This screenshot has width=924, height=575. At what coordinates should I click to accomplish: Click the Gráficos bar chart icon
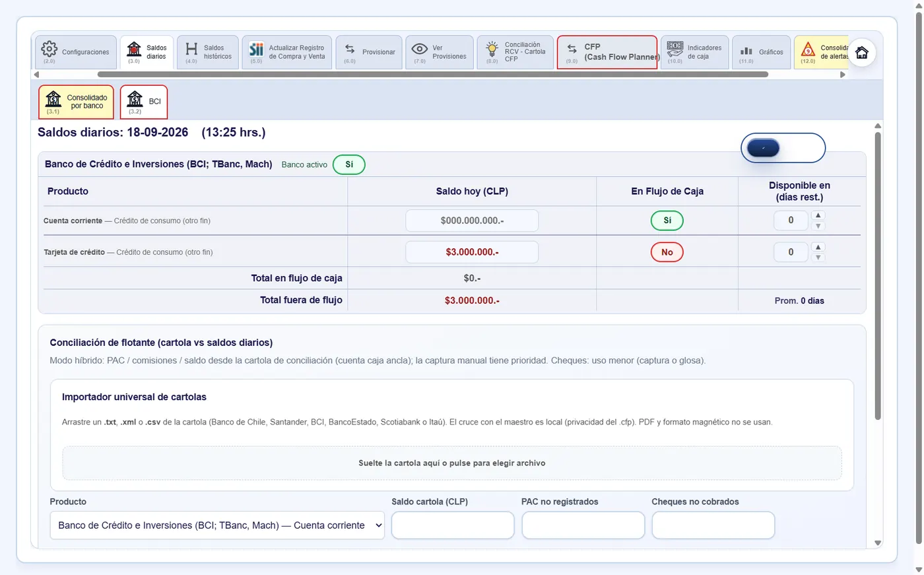(x=746, y=51)
